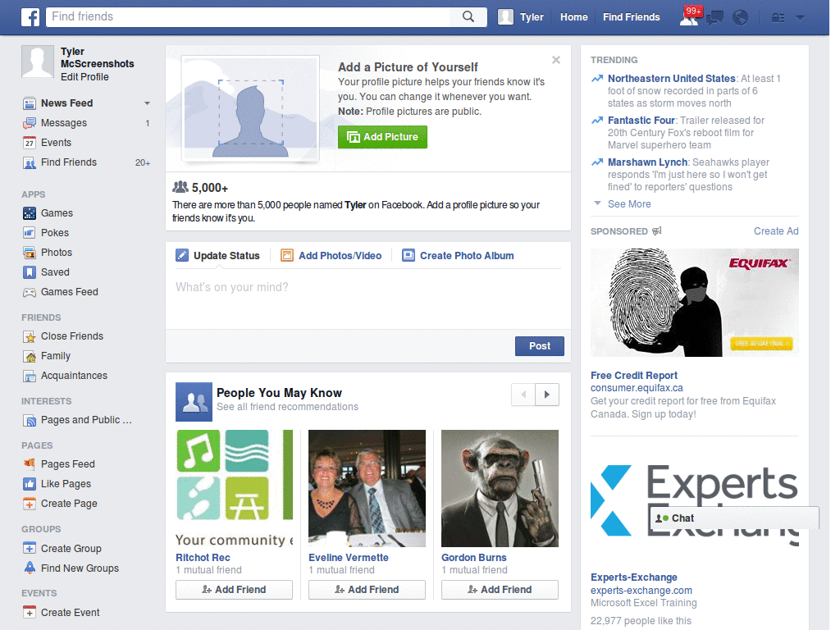The height and width of the screenshot is (630, 840).
Task: Open friend requests icon with 99+ badge
Action: [x=689, y=17]
